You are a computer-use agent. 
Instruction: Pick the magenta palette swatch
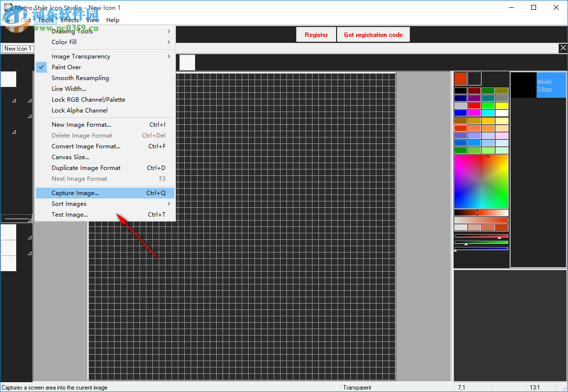point(474,113)
